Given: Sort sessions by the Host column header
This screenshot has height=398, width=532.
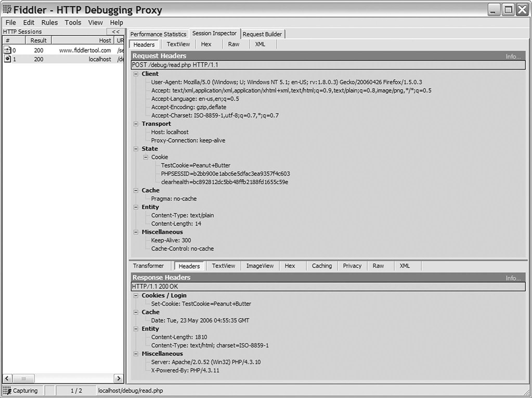Looking at the screenshot, I should click(x=83, y=41).
